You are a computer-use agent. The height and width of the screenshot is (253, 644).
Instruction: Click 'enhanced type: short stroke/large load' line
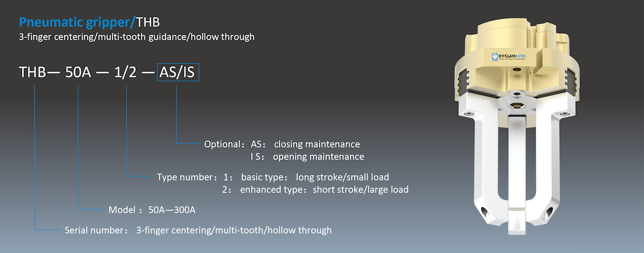[x=324, y=189]
